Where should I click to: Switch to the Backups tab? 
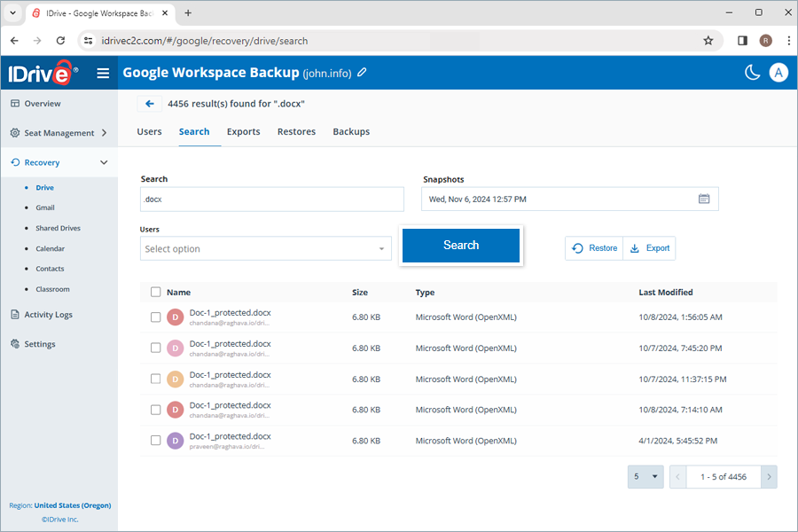(x=350, y=131)
